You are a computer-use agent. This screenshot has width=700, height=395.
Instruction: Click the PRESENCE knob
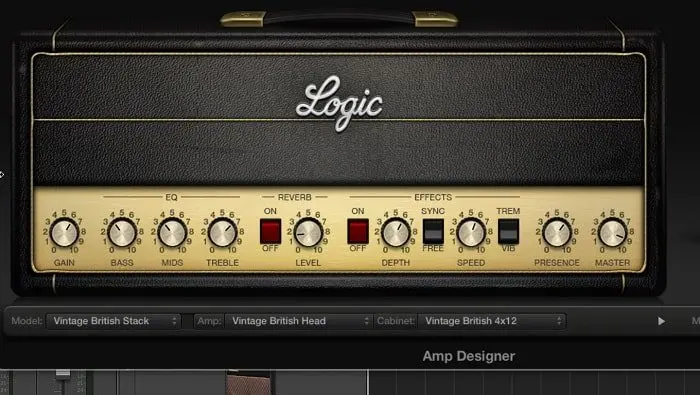pyautogui.click(x=557, y=233)
